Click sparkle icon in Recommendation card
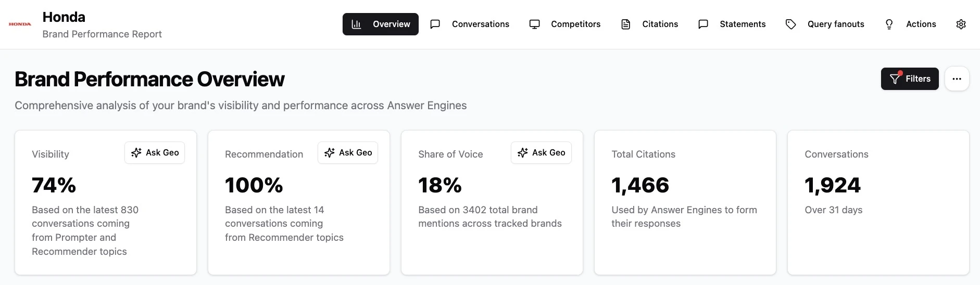Viewport: 980px width, 285px height. click(330, 153)
